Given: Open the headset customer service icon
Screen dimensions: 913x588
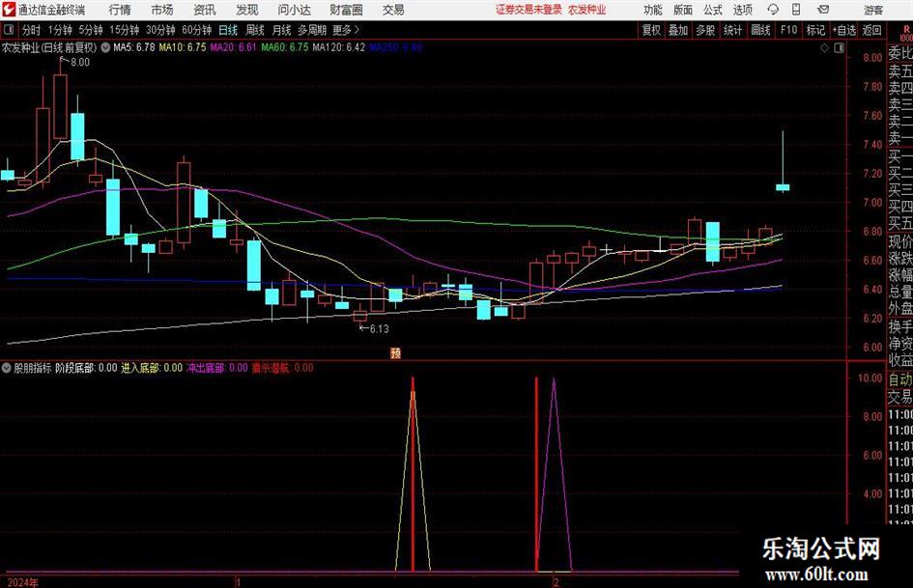Looking at the screenshot, I should point(773,10).
